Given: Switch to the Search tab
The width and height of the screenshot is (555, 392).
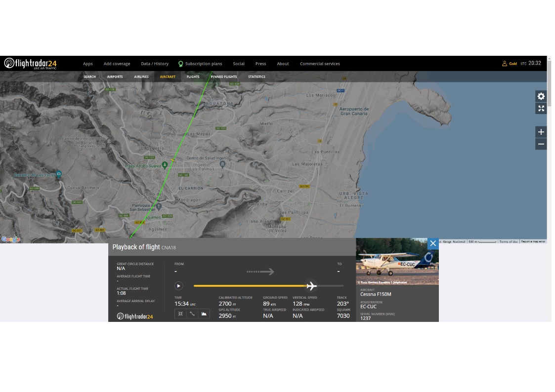Looking at the screenshot, I should coord(89,77).
